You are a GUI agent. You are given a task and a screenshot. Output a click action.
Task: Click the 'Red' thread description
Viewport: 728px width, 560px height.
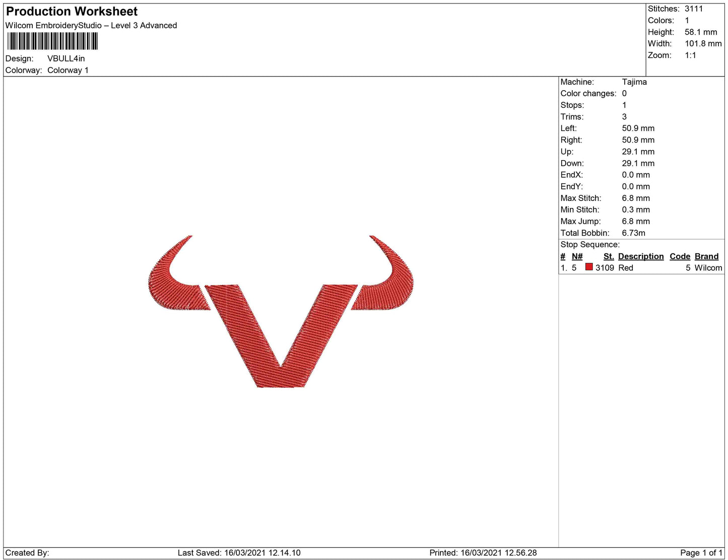626,268
